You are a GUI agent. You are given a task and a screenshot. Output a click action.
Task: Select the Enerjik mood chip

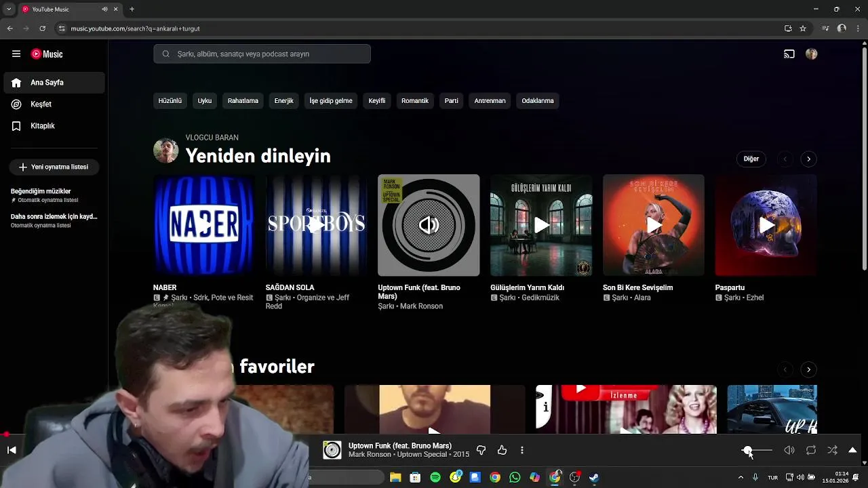click(x=284, y=101)
